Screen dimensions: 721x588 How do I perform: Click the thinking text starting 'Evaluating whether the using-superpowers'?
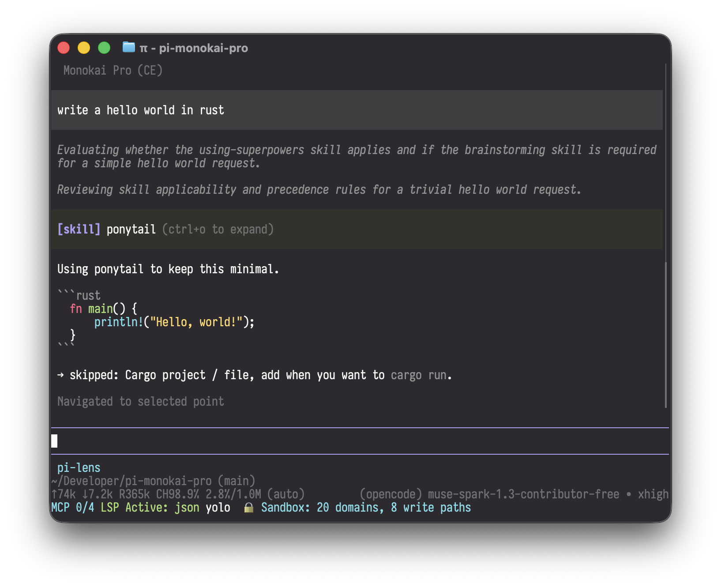point(357,156)
